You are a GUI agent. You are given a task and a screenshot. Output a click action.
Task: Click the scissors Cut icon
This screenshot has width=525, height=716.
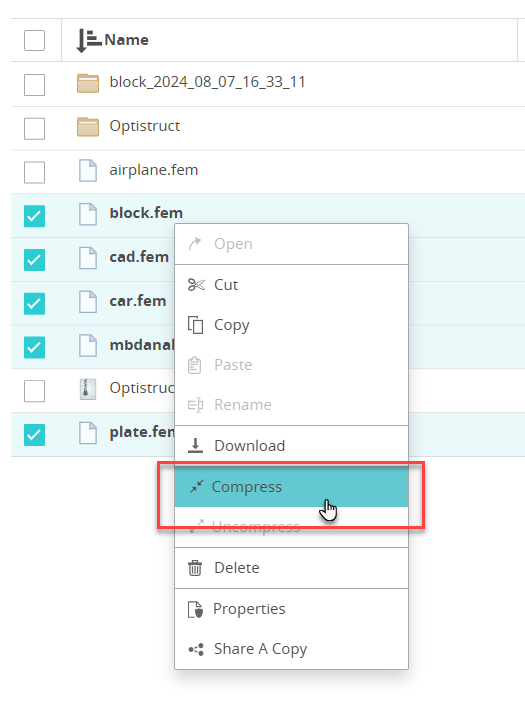click(x=196, y=285)
